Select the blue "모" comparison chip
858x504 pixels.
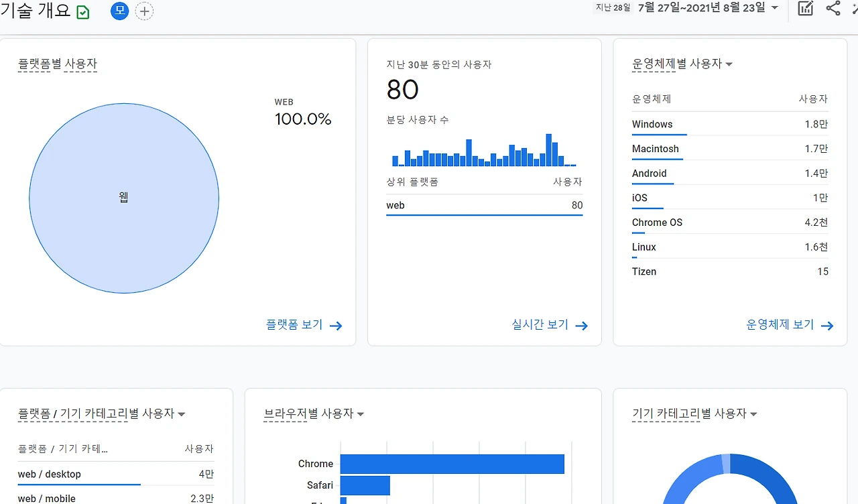point(119,11)
